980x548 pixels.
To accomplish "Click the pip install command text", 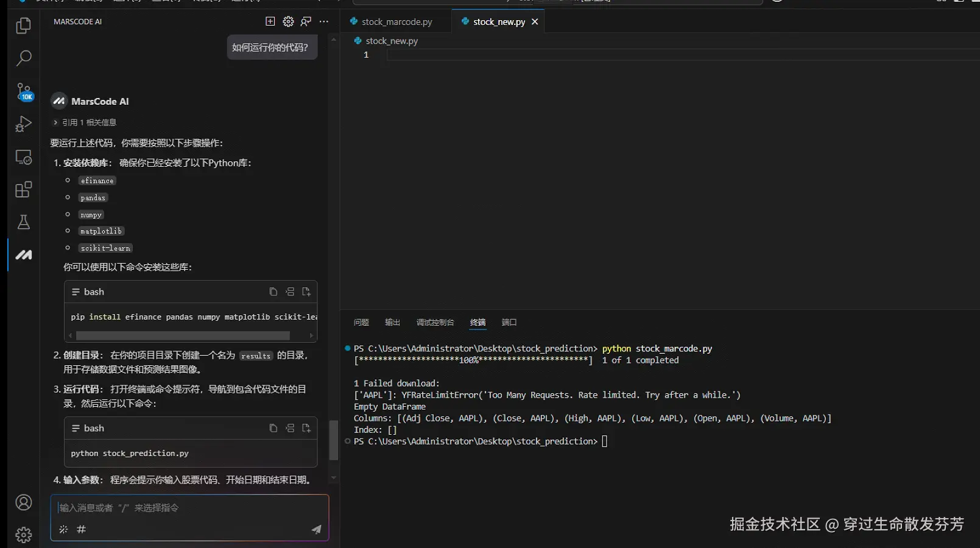I will pyautogui.click(x=194, y=317).
